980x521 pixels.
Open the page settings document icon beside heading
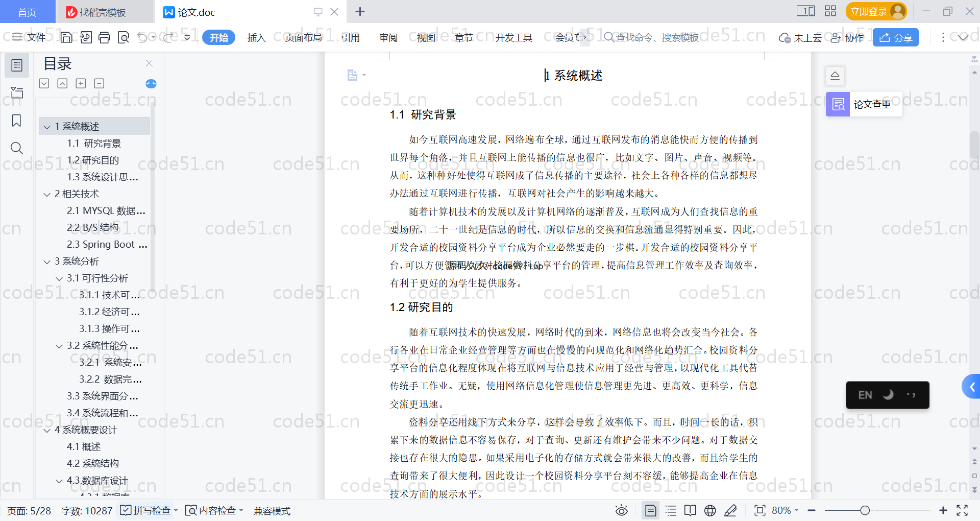pyautogui.click(x=352, y=75)
